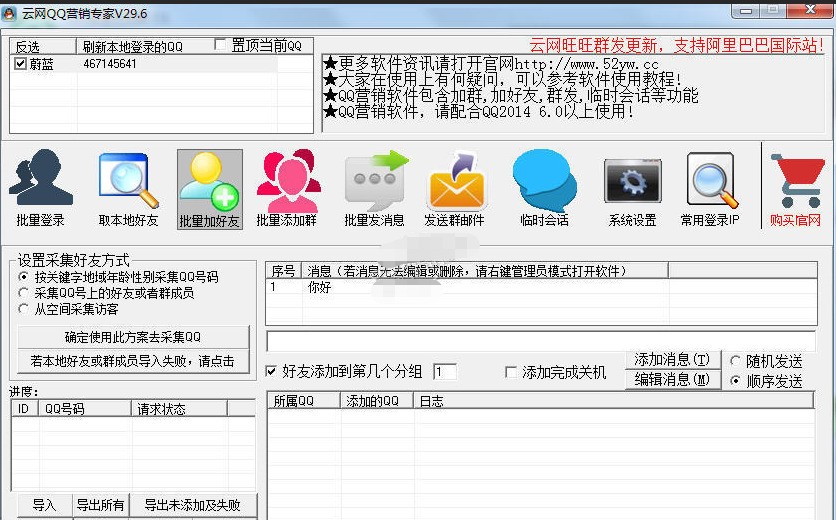The height and width of the screenshot is (520, 836).
Task: Click the QQ penguin title bar icon
Action: pyautogui.click(x=9, y=13)
